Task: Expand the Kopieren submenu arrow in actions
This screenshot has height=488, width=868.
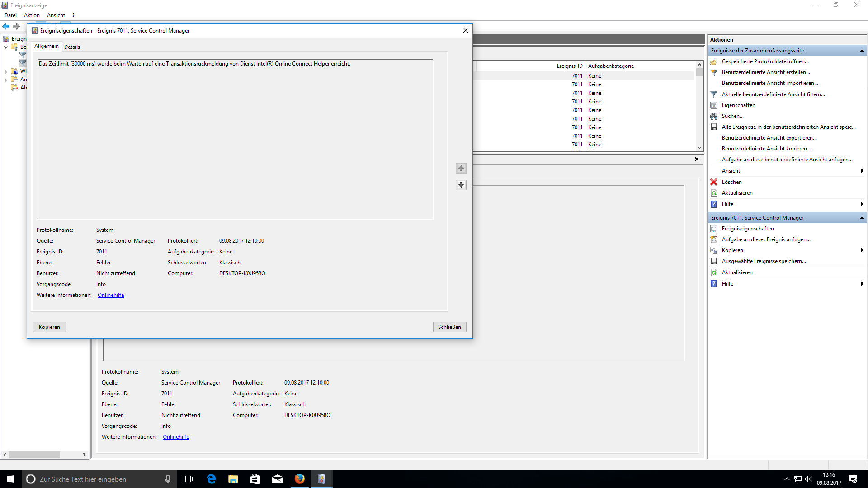Action: point(862,250)
